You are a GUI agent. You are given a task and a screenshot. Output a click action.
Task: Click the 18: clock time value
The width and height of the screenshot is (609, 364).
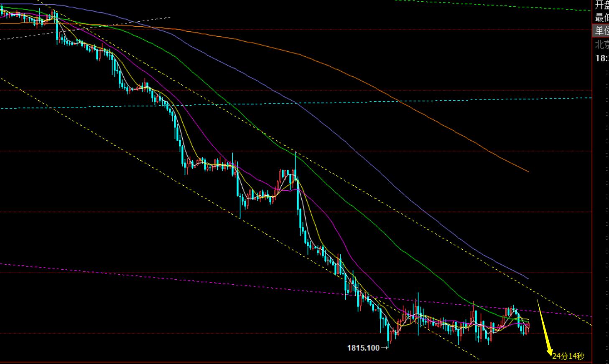point(602,58)
